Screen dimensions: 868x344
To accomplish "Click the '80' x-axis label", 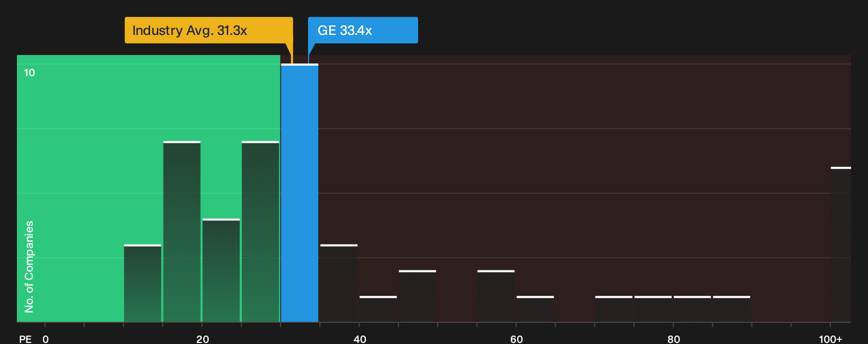I will pos(673,339).
